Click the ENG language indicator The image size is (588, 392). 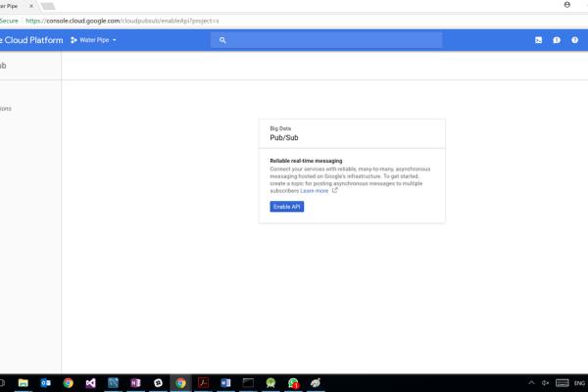click(579, 383)
